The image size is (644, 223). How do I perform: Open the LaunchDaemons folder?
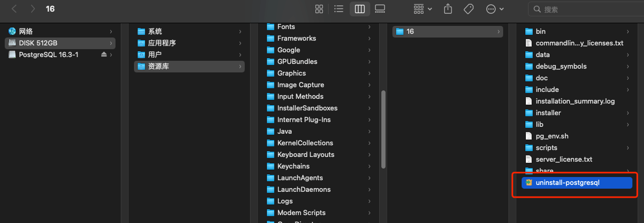319,190
